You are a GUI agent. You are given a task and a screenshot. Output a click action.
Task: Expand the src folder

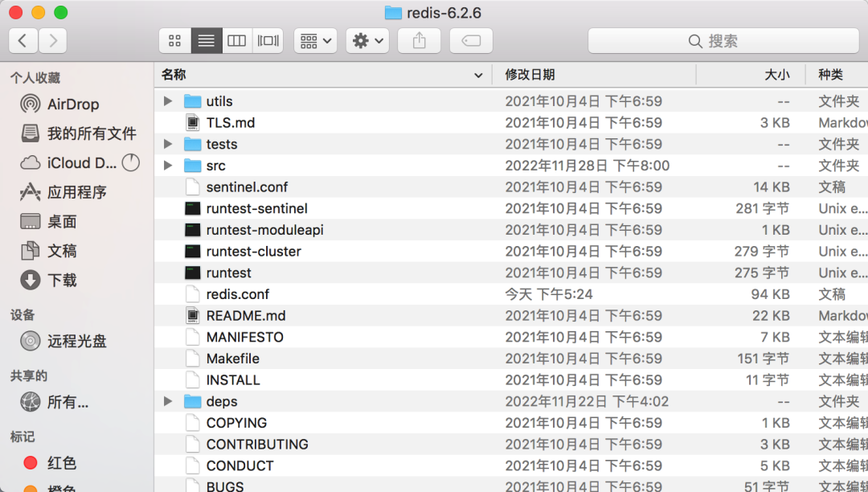[x=168, y=166]
